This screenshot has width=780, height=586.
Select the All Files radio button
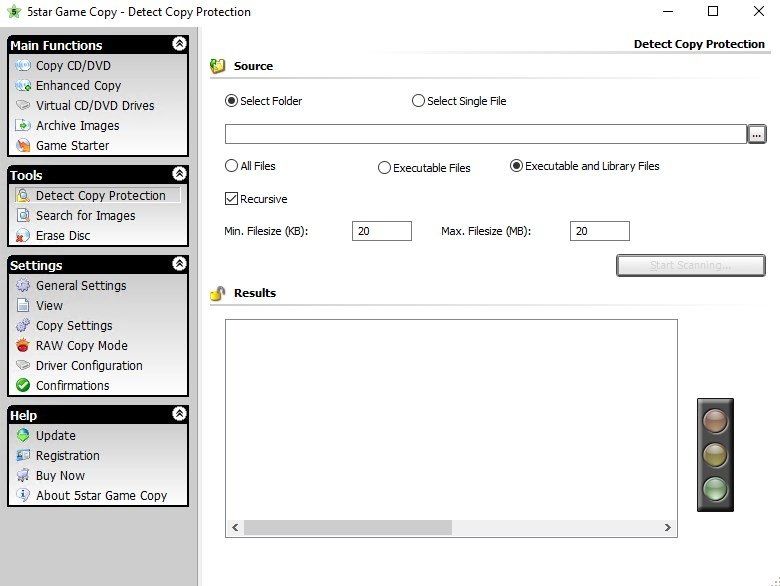coord(231,166)
